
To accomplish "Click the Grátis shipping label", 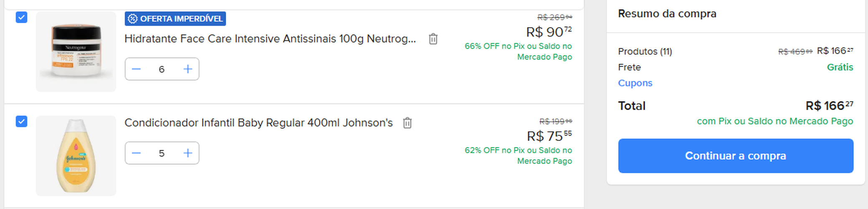I will 840,67.
